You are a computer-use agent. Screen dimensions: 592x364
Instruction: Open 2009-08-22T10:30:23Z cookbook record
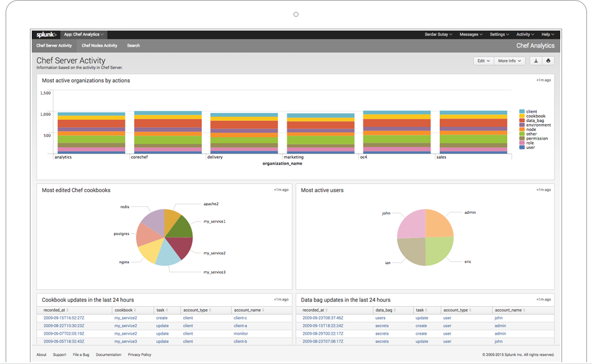[x=64, y=326]
